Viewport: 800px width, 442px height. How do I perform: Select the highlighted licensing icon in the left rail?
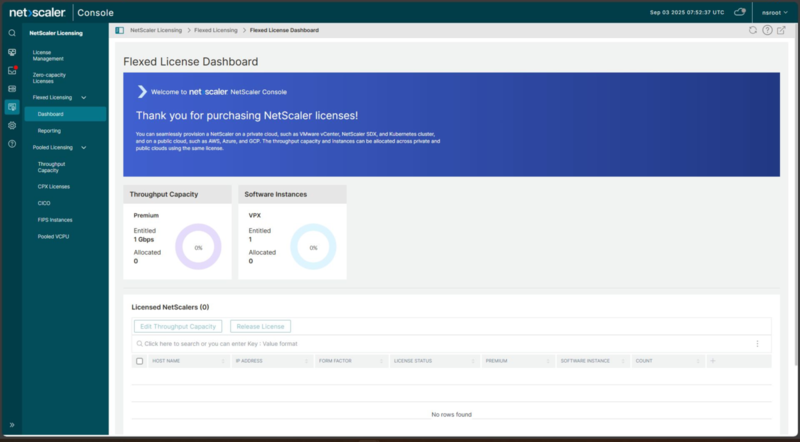pos(12,107)
